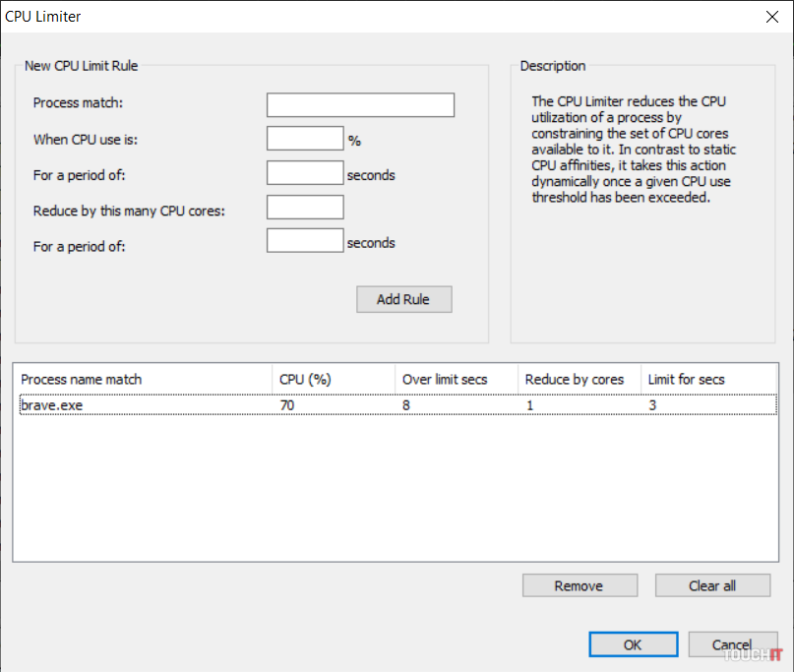Image resolution: width=794 pixels, height=672 pixels.
Task: Close the CPU Limiter window
Action: click(x=771, y=16)
